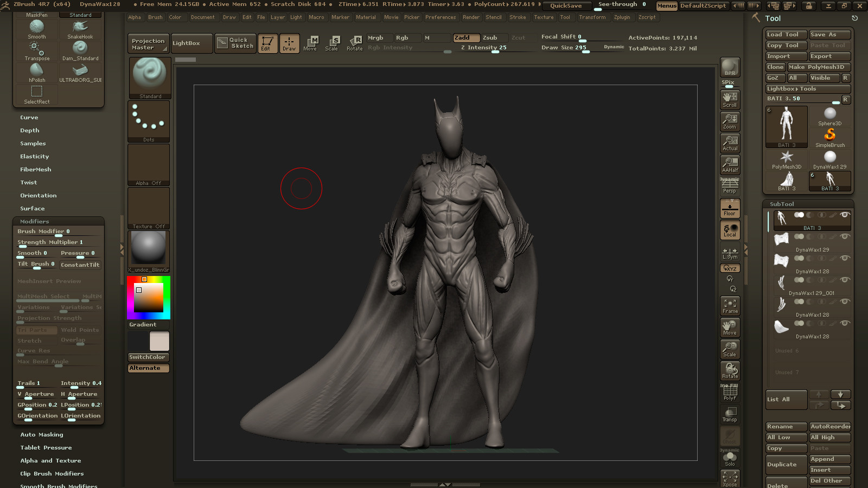868x488 pixels.
Task: Click the BPR render icon
Action: 730,67
